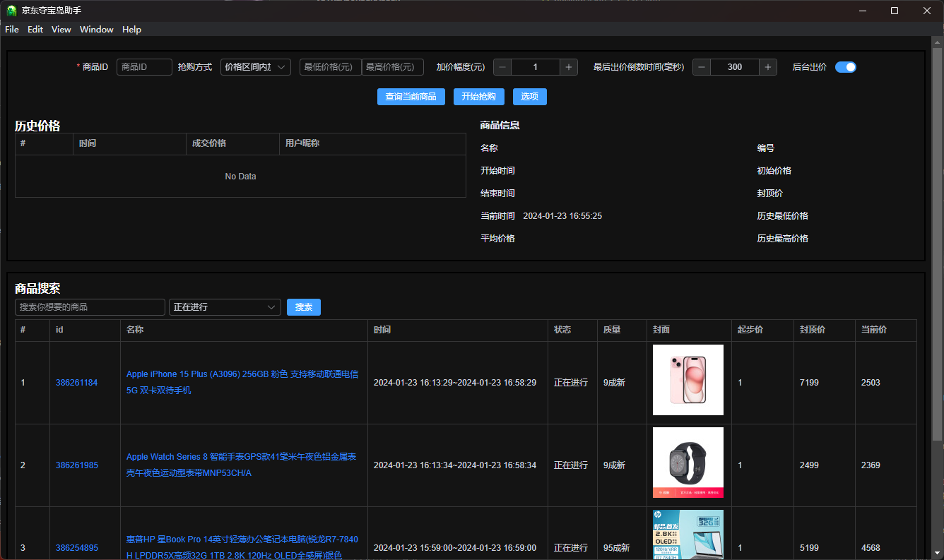Open the Help menu
Screen dimensions: 944x560
[131, 30]
